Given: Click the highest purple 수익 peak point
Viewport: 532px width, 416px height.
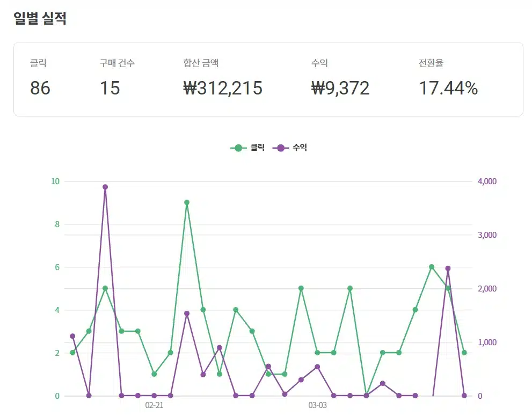Looking at the screenshot, I should tap(105, 187).
